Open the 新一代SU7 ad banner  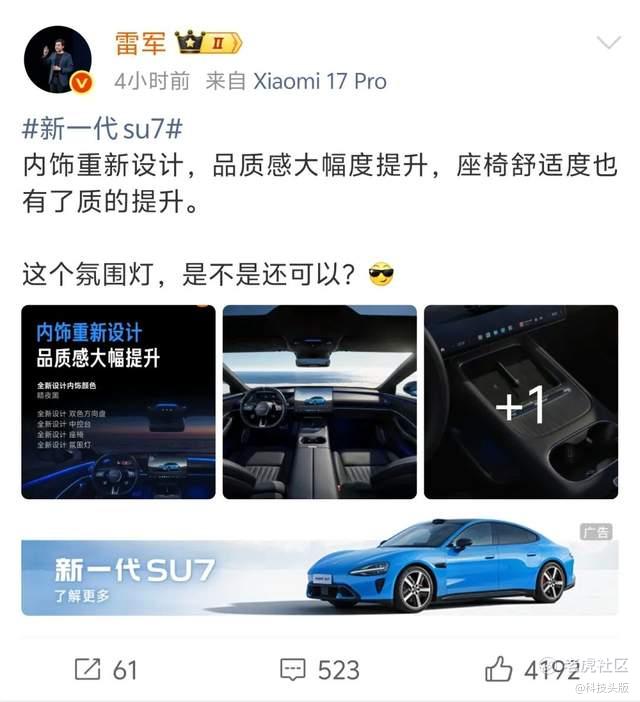point(320,578)
